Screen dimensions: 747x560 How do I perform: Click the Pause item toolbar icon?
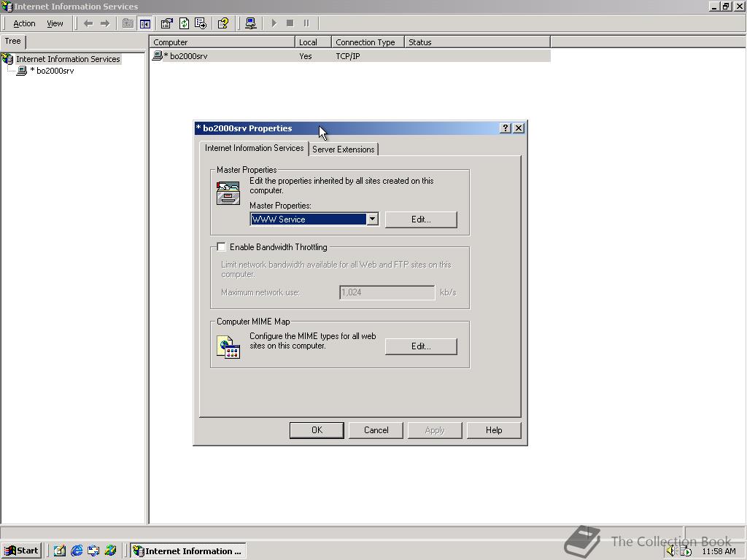coord(306,23)
